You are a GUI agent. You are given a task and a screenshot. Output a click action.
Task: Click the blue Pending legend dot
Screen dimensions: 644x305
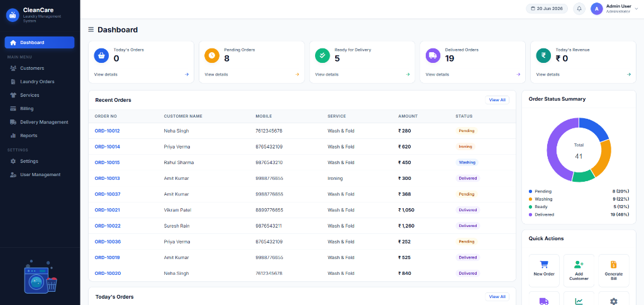[530, 191]
